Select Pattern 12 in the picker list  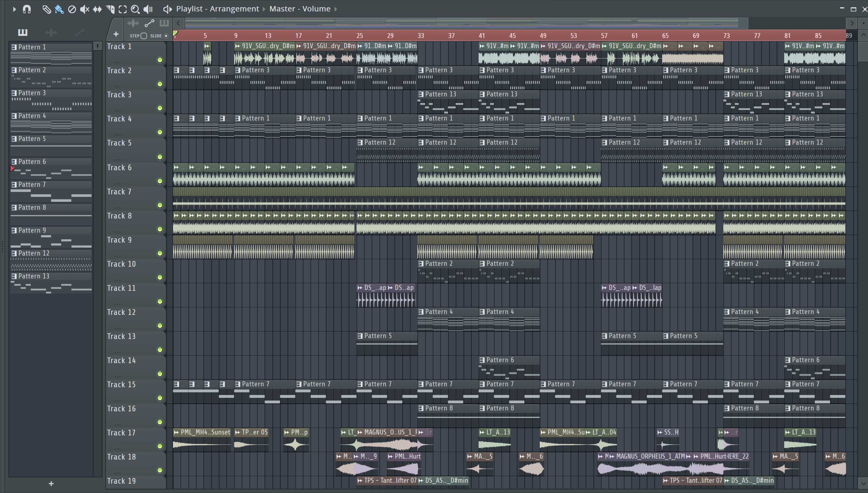[51, 260]
